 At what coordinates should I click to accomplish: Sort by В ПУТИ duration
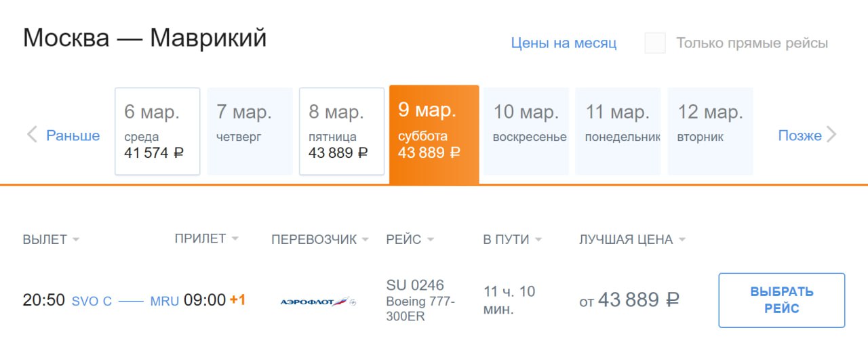click(538, 240)
